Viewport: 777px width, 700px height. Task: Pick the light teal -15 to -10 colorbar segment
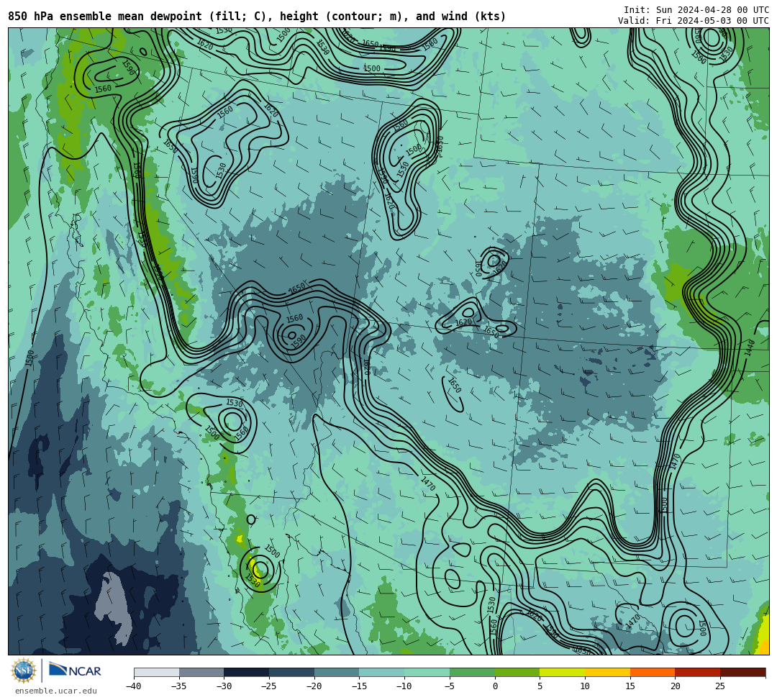coord(382,672)
